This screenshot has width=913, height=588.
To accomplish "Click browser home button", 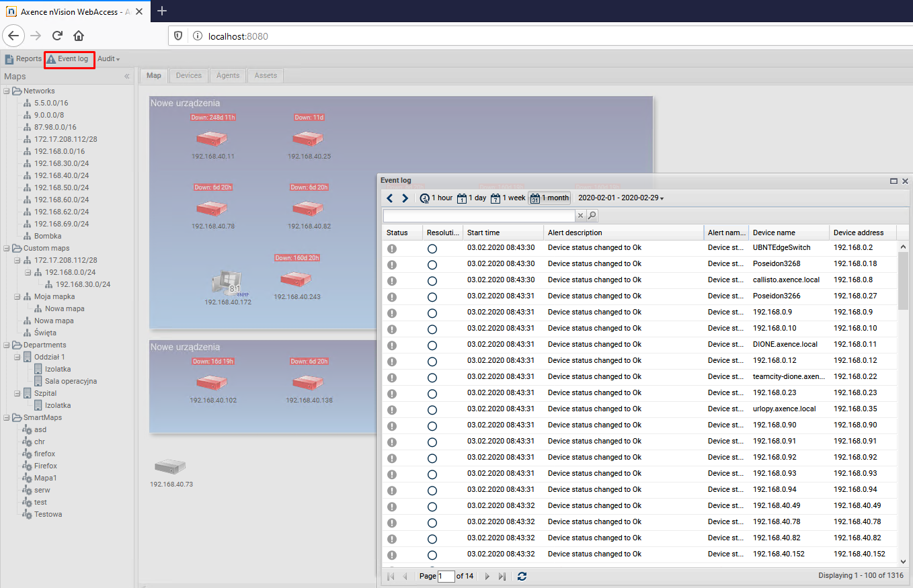I will pos(79,36).
